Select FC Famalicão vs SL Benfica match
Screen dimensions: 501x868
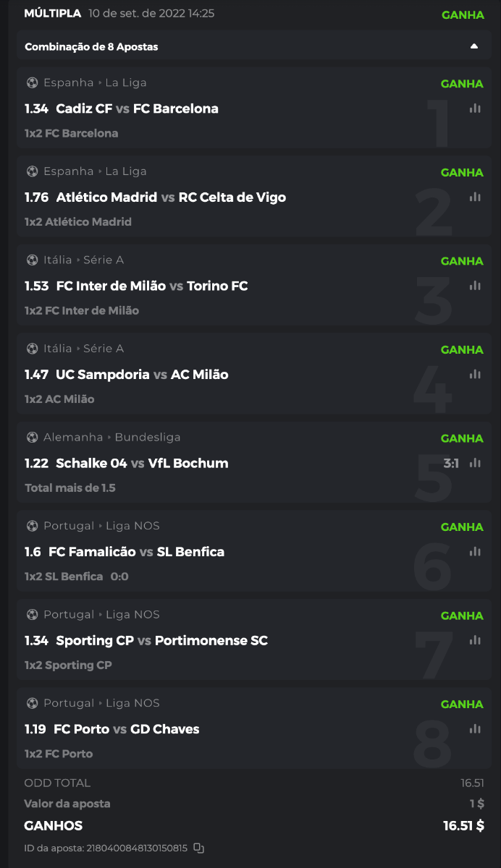[136, 551]
